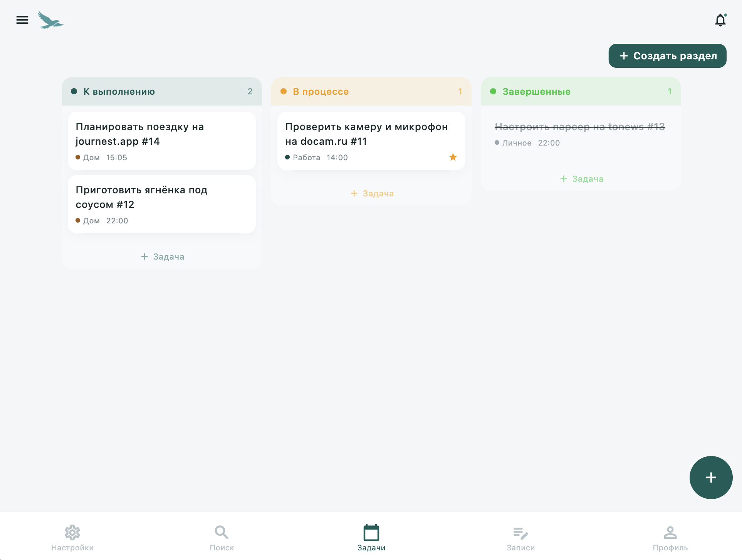
Task: Open completed tonews #13 task
Action: click(580, 134)
